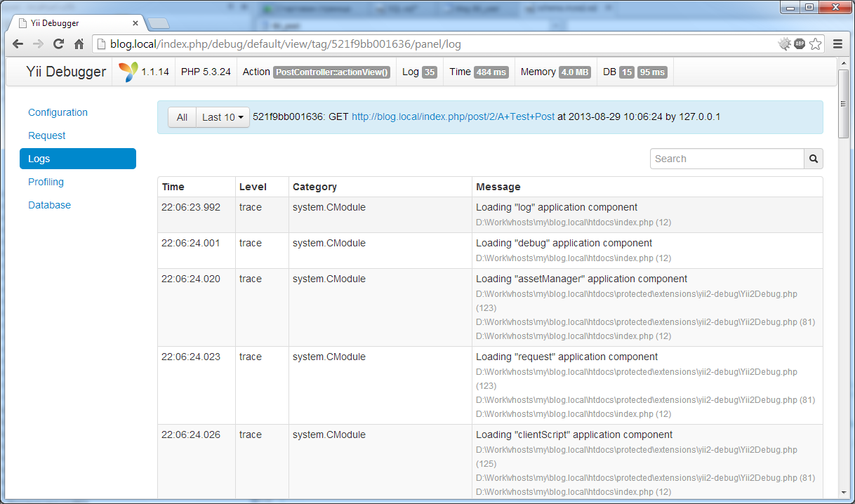Click the browser Forward arrow
855x504 pixels.
(x=39, y=44)
